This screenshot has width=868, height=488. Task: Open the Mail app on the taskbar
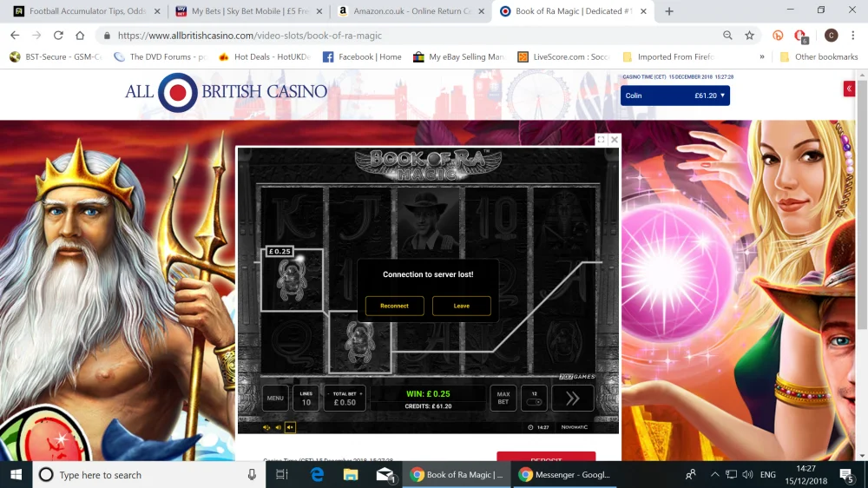tap(385, 475)
